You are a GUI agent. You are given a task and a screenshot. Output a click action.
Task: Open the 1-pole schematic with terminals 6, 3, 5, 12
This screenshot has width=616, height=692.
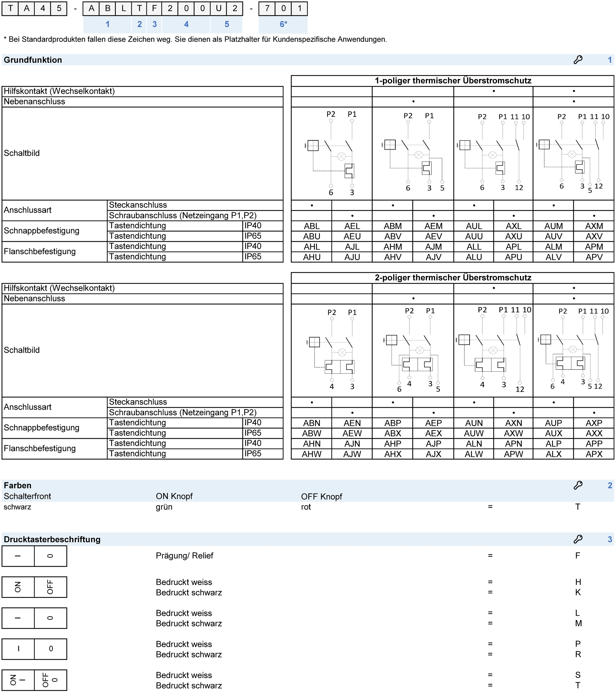tap(573, 153)
